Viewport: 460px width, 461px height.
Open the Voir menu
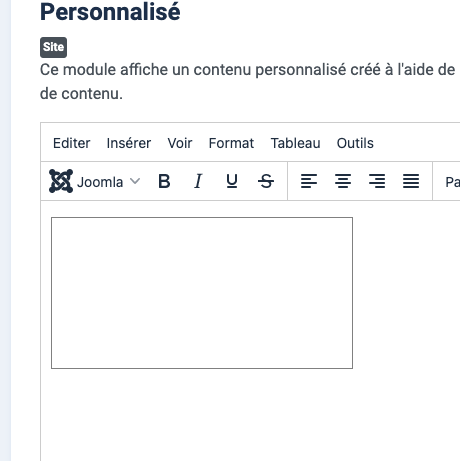180,143
